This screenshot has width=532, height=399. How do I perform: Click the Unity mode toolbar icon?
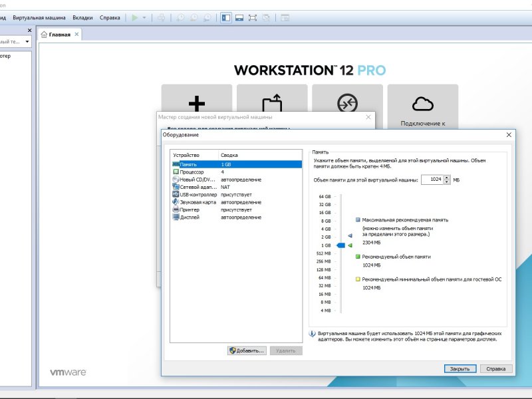coord(266,18)
